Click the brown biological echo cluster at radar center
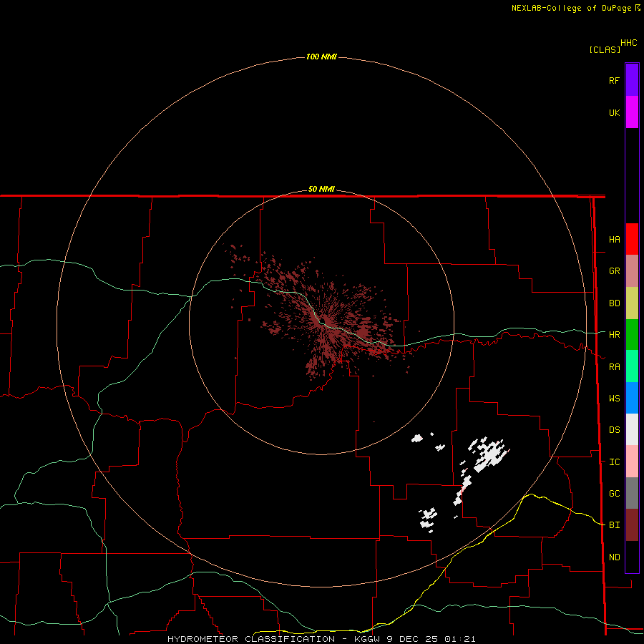Screen dimensions: 644x644 326,321
